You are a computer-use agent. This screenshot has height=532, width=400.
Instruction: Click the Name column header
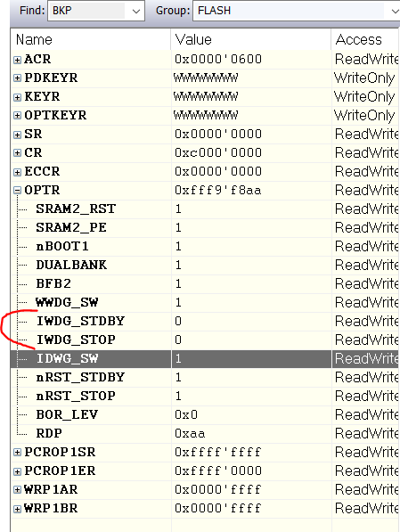[x=91, y=40]
